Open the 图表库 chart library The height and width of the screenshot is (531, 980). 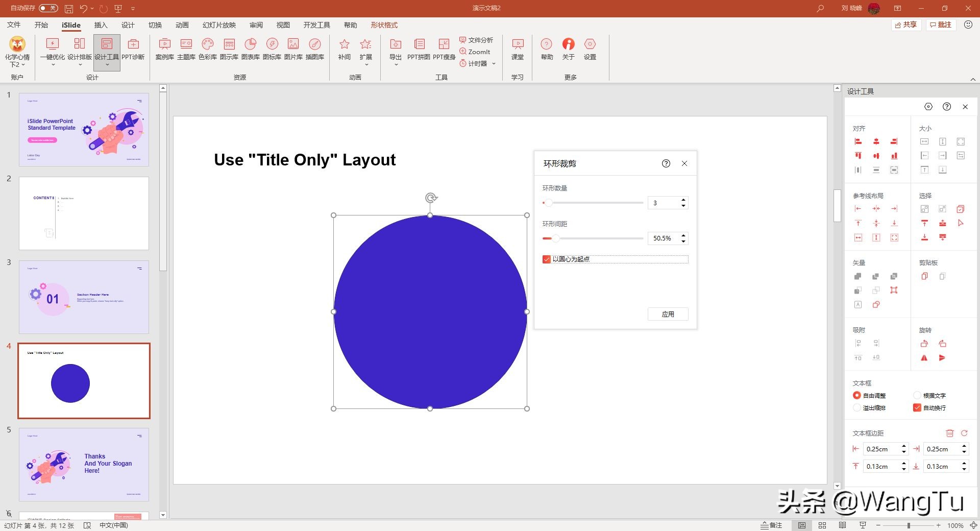[x=250, y=49]
